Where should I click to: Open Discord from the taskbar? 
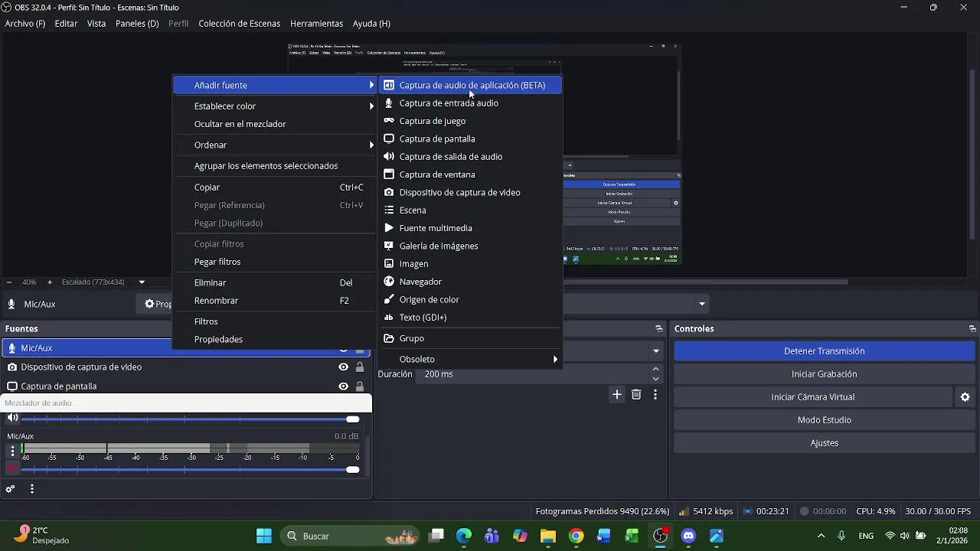(x=688, y=536)
